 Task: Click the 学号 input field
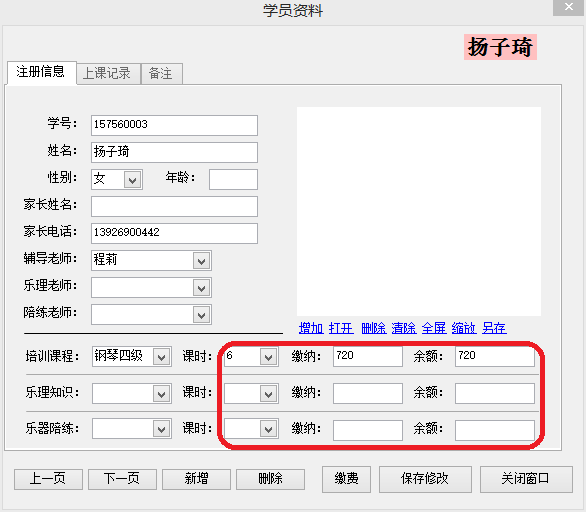(174, 125)
